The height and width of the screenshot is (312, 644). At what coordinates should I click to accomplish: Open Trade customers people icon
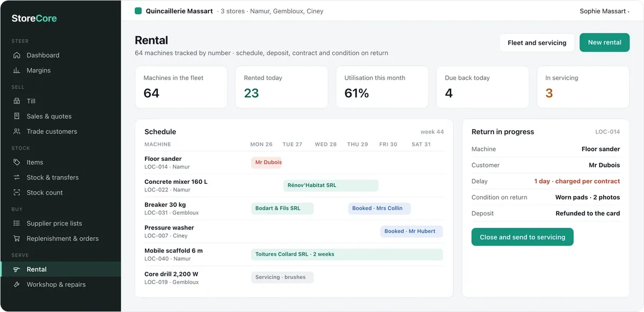17,131
